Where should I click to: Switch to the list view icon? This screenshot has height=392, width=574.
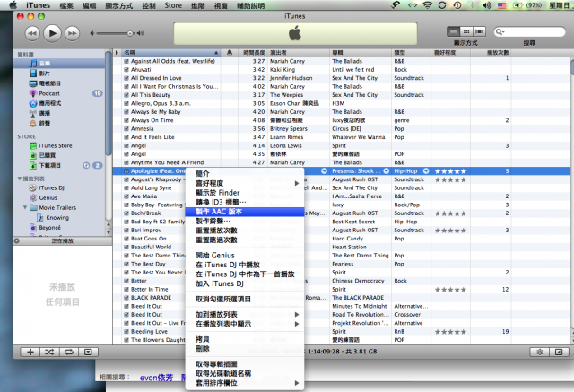point(453,31)
